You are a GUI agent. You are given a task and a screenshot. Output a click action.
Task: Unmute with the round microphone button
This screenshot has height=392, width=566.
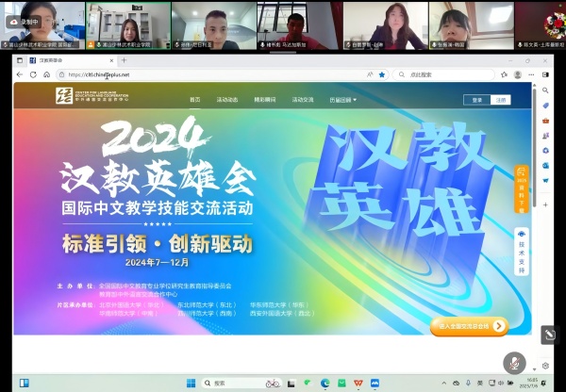[514, 363]
